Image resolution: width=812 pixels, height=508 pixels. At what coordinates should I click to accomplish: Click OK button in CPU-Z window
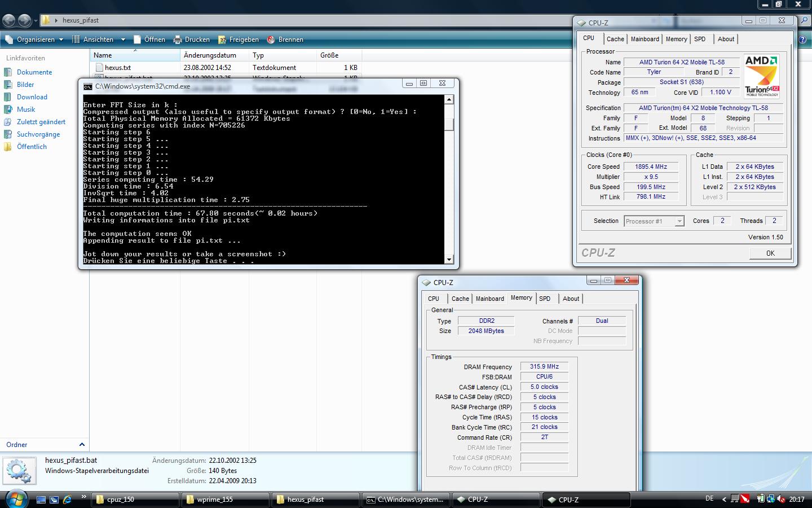pyautogui.click(x=770, y=253)
